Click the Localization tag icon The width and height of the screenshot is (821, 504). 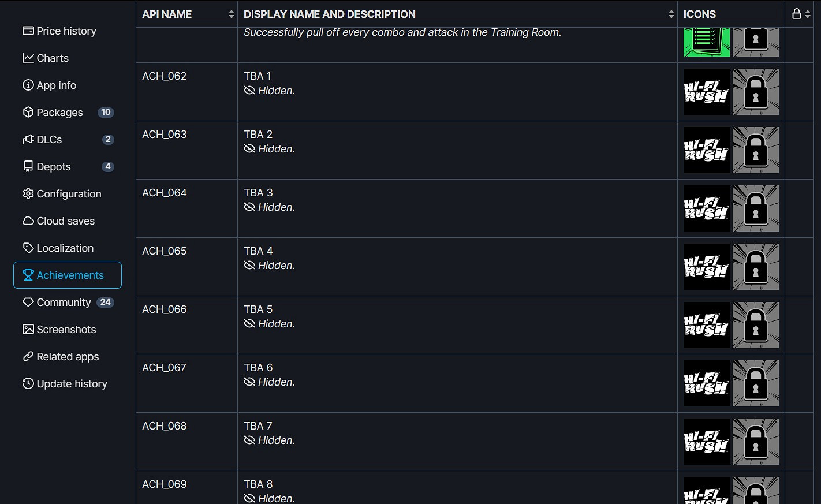click(x=28, y=248)
